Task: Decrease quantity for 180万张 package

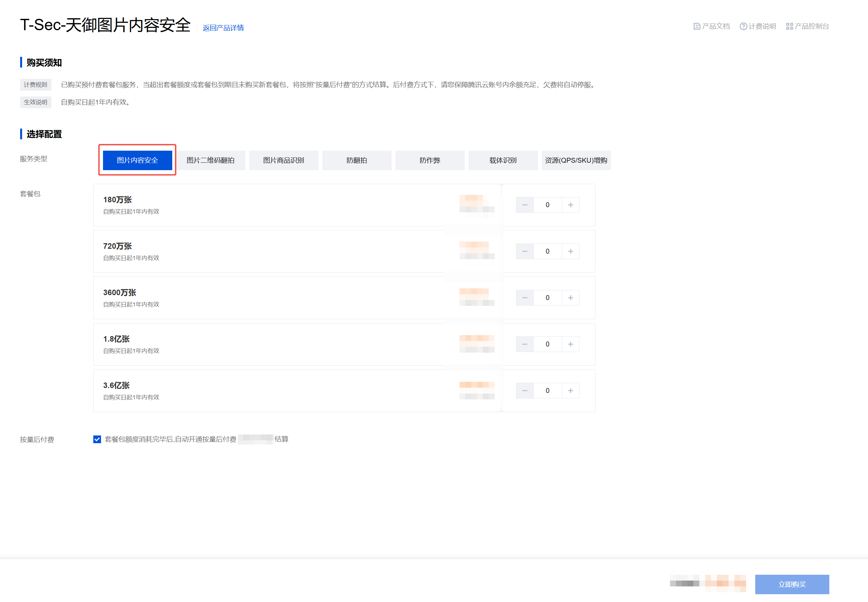Action: click(x=525, y=205)
